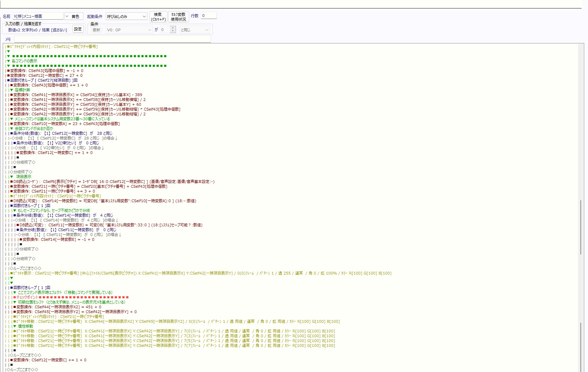
Task: Select comment ここでコマンド表示時エフェクト
Action: point(65,292)
